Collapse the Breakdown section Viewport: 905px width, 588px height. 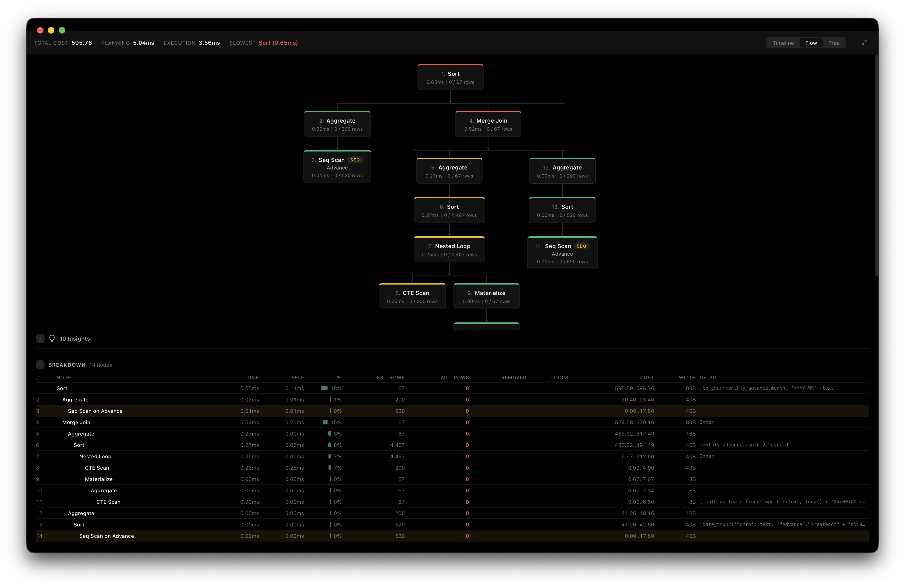(40, 365)
